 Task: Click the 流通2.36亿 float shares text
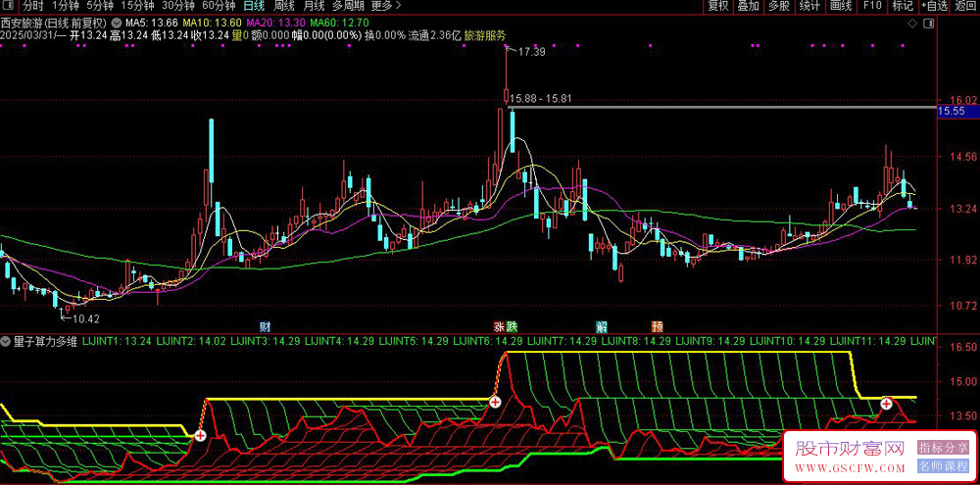click(434, 35)
